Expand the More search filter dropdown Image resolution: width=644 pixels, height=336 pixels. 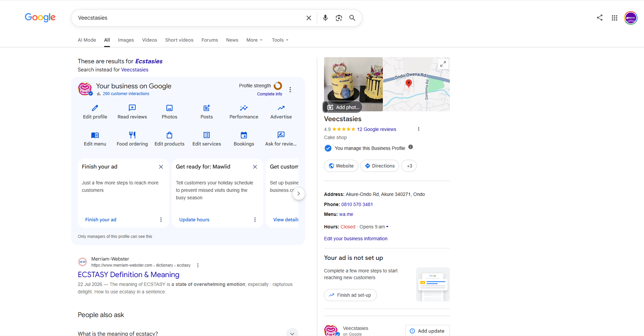pos(254,40)
